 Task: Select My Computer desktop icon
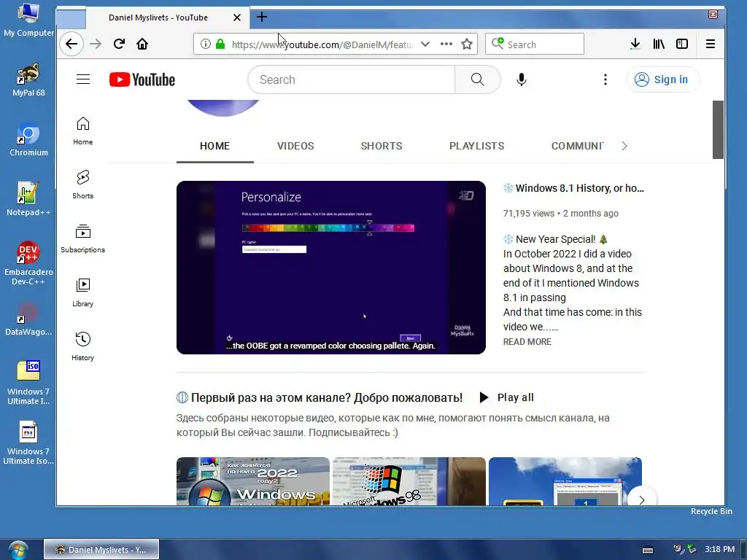(x=28, y=20)
